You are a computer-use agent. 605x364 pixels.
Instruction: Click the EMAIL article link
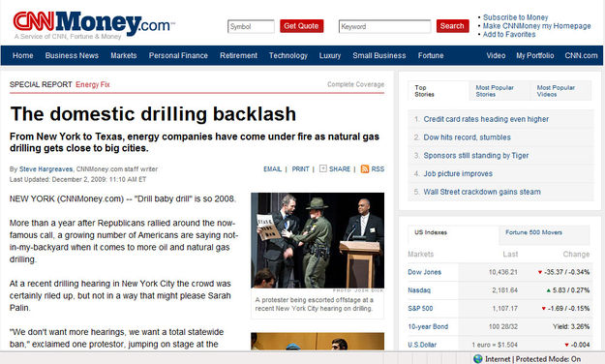coord(272,169)
